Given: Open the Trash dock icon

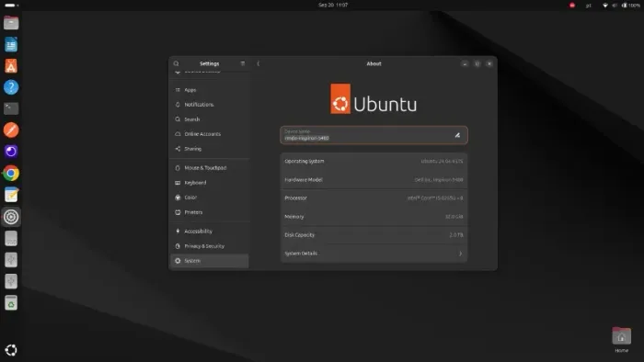Looking at the screenshot, I should pos(11,303).
